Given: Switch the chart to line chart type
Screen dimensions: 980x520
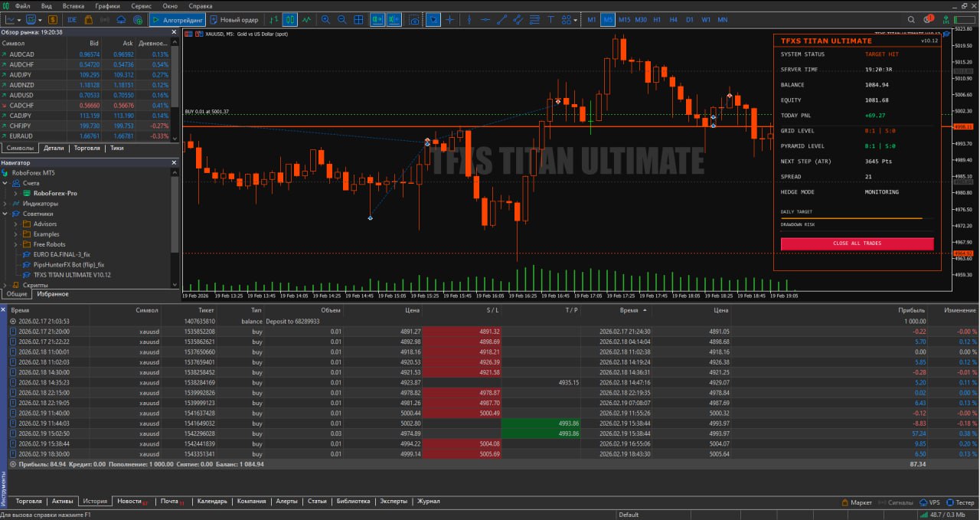Looking at the screenshot, I should [x=307, y=20].
